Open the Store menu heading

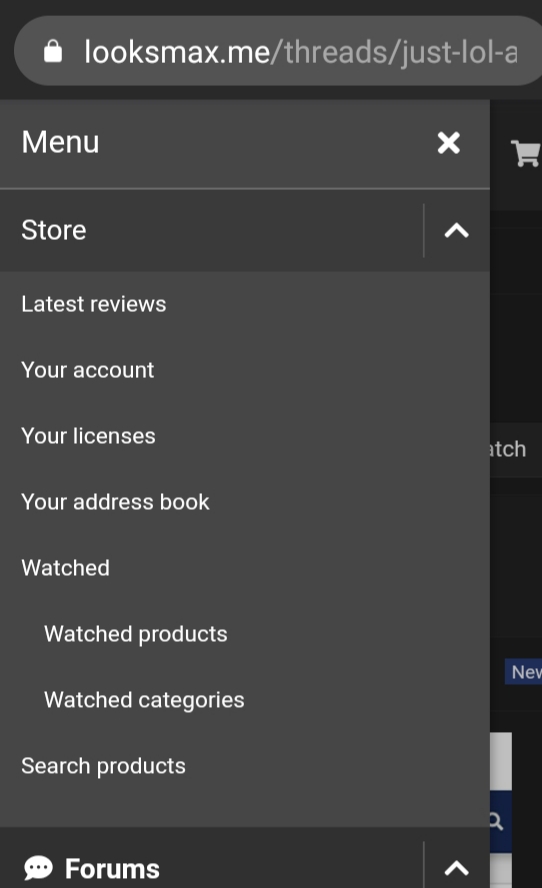(x=54, y=230)
